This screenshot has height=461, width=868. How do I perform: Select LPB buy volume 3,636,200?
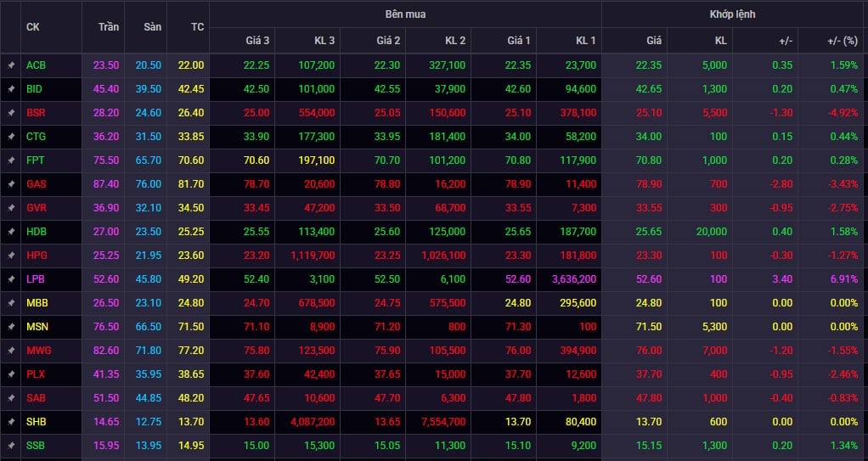tap(574, 279)
